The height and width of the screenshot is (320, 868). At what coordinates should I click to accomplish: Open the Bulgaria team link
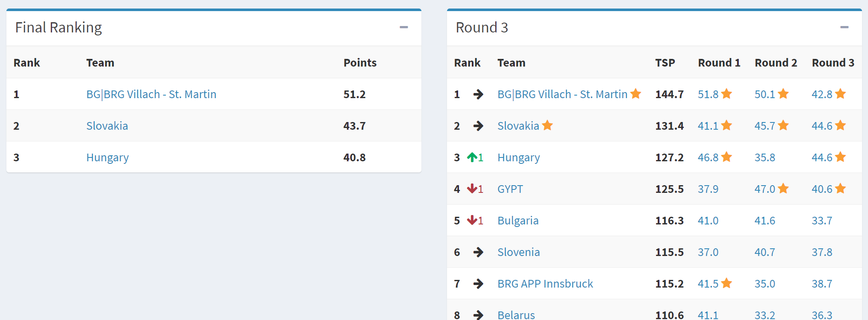coord(518,221)
